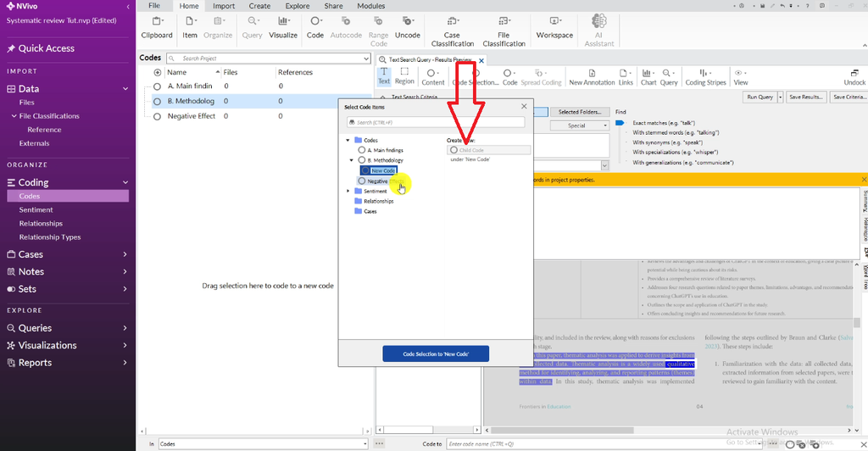Screen dimensions: 868x451
Task: Open Run Query dropdown arrow
Action: click(x=780, y=97)
